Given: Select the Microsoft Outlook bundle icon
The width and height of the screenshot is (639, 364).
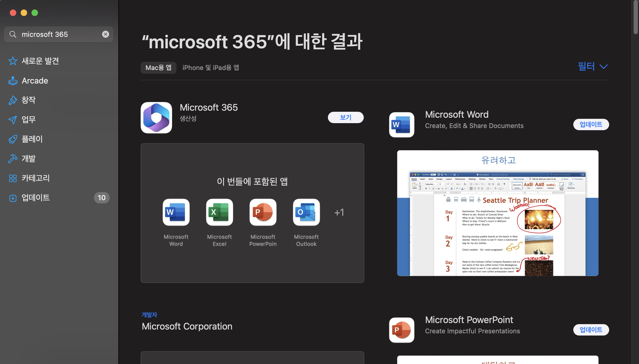Looking at the screenshot, I should [x=306, y=212].
